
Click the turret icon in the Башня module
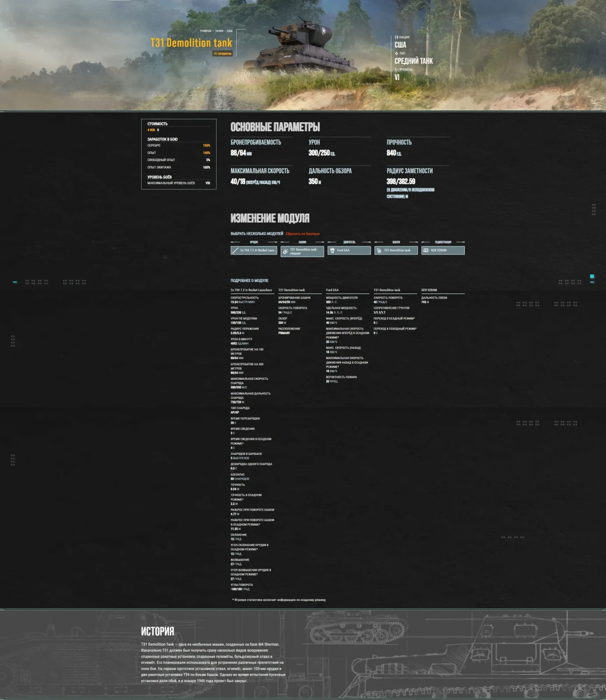286,251
